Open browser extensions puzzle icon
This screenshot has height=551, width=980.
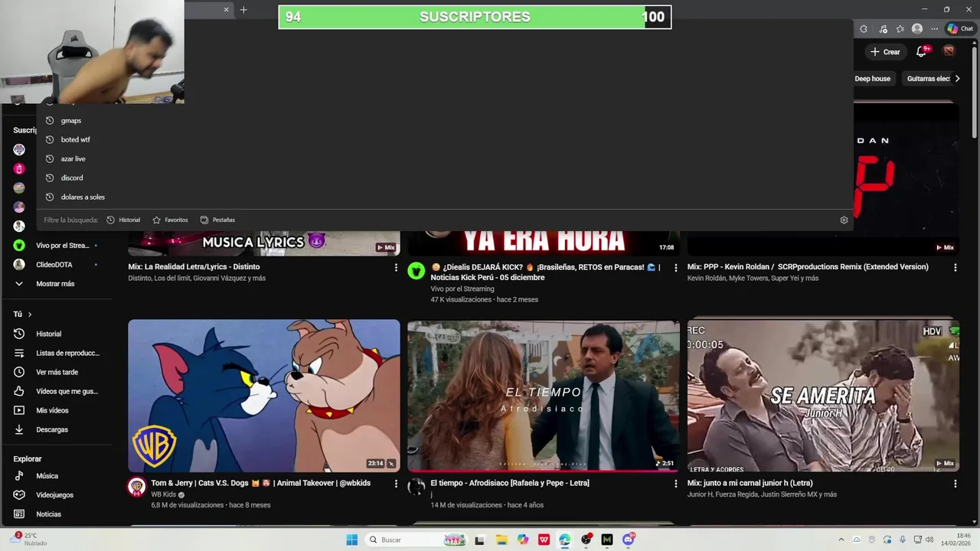coord(864,29)
